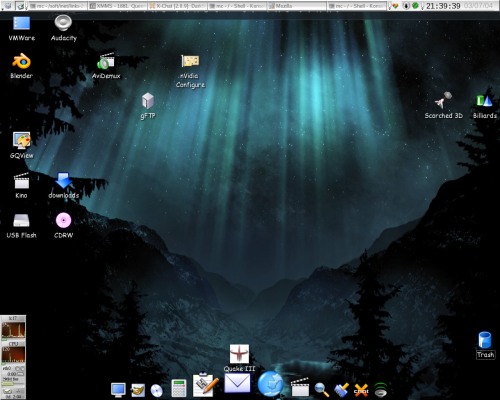500x400 pixels.
Task: Switch to the Mozilla taskbar entry
Action: tap(297, 6)
